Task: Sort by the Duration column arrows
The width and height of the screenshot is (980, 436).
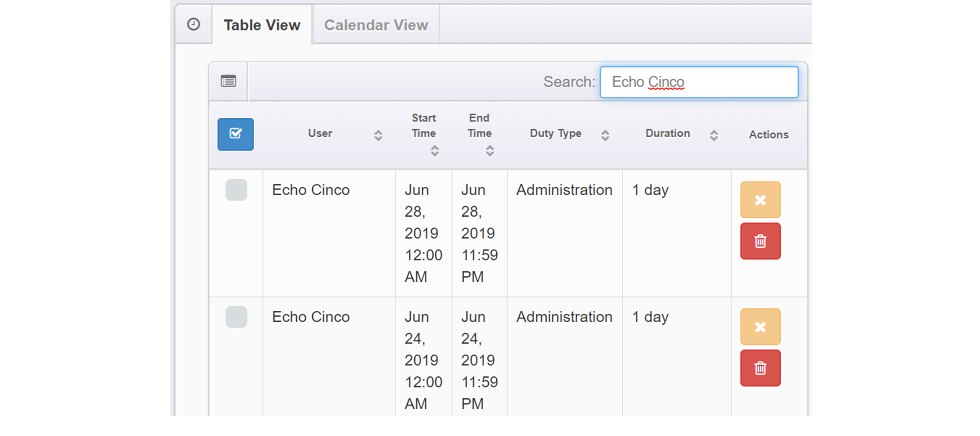Action: click(x=714, y=135)
